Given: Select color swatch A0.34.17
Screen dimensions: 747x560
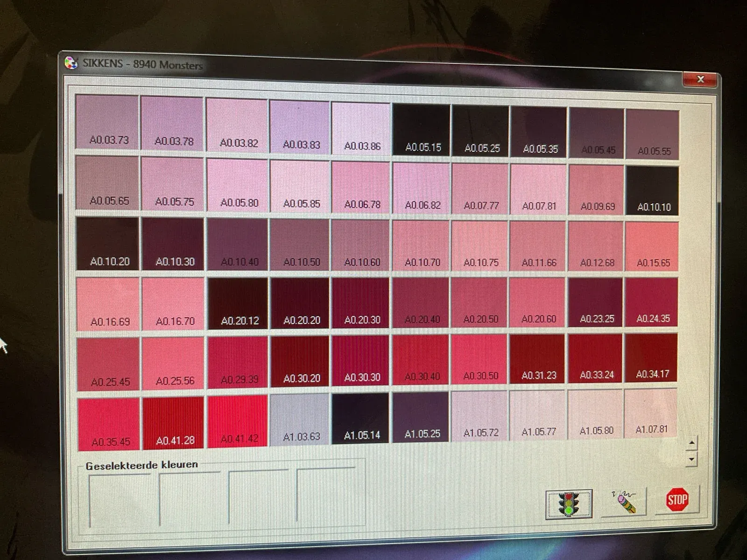Looking at the screenshot, I should point(651,357).
